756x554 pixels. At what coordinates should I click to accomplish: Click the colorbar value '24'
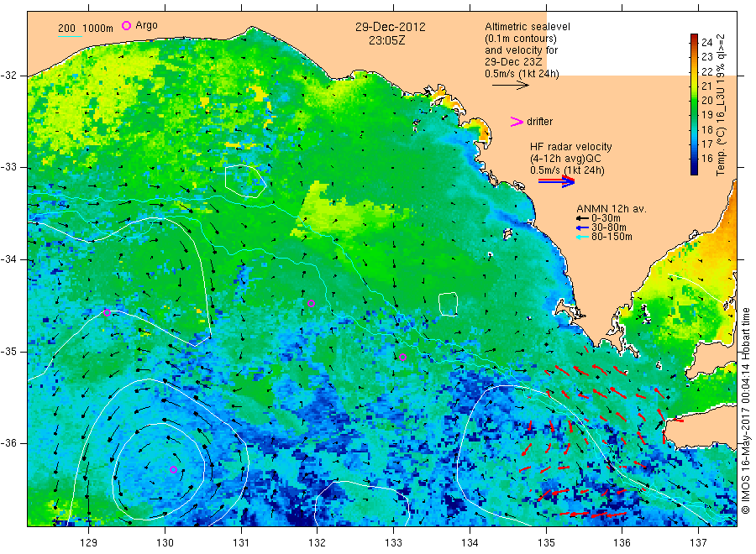coord(706,43)
